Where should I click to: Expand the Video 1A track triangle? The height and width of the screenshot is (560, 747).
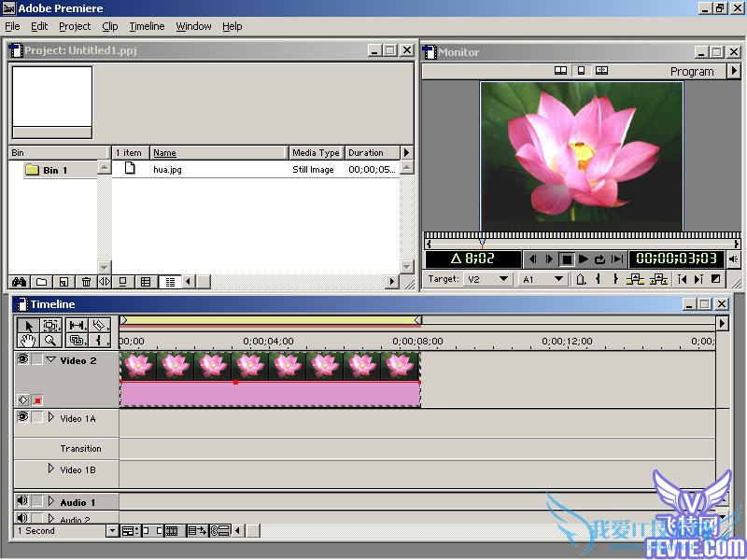[51, 418]
